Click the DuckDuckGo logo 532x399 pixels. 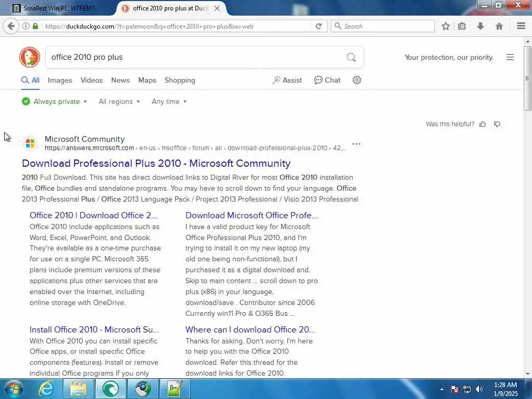tap(30, 57)
